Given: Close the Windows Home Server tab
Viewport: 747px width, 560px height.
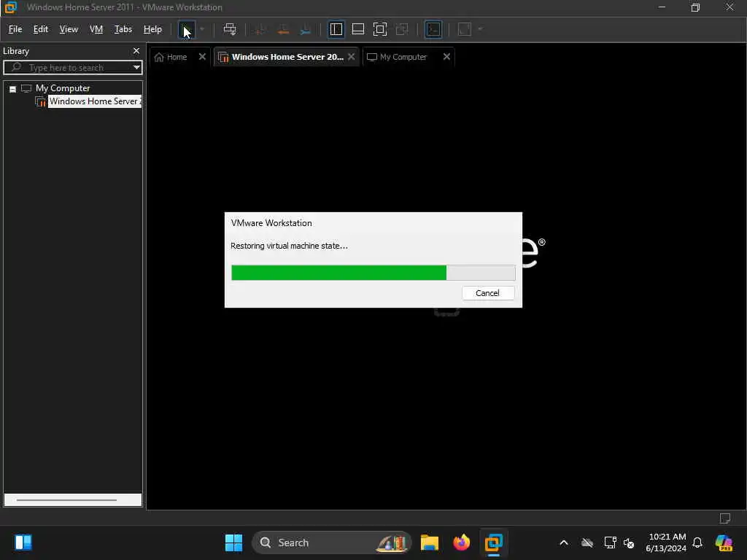Looking at the screenshot, I should (351, 57).
